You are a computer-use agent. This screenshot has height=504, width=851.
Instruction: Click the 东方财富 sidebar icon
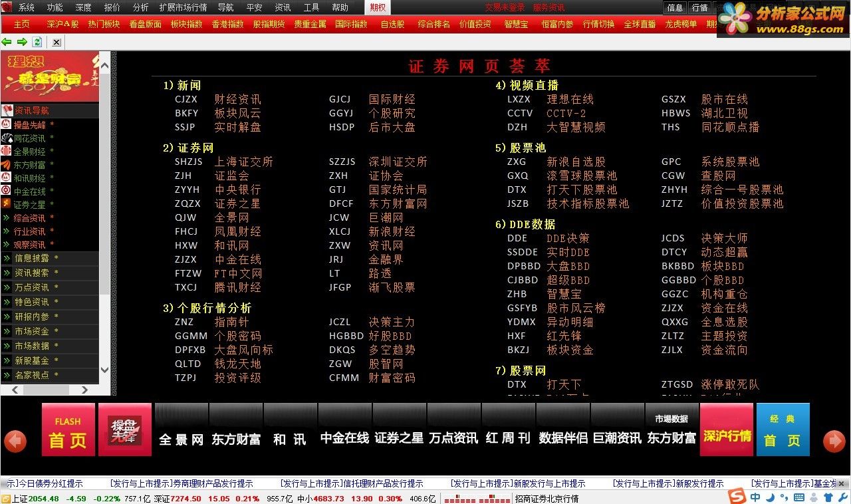[6, 164]
